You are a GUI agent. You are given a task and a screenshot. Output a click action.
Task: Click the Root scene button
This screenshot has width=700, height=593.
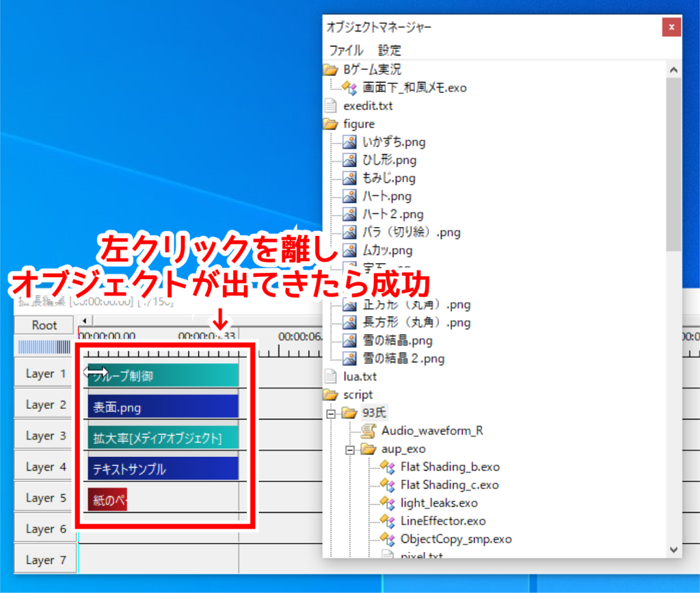44,325
